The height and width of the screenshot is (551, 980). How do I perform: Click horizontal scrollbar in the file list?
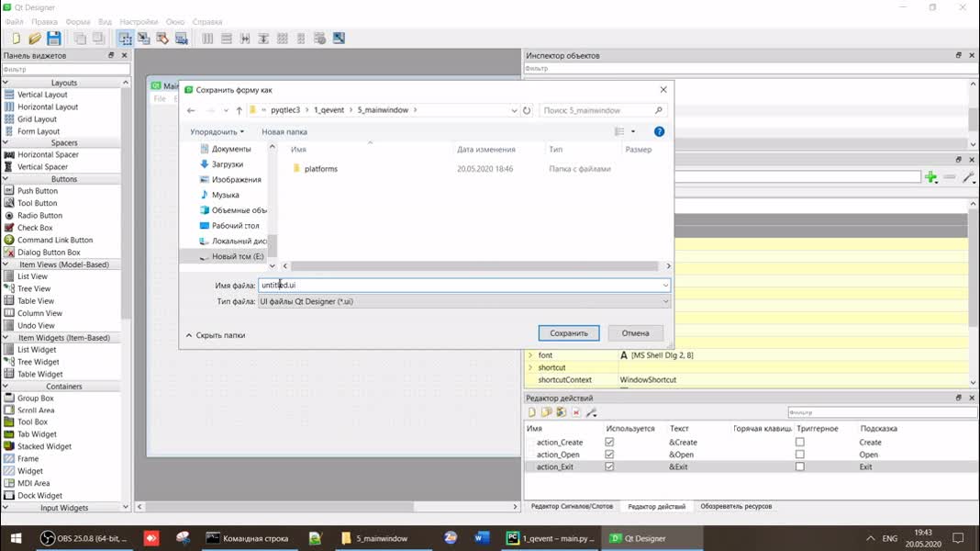[x=473, y=266]
